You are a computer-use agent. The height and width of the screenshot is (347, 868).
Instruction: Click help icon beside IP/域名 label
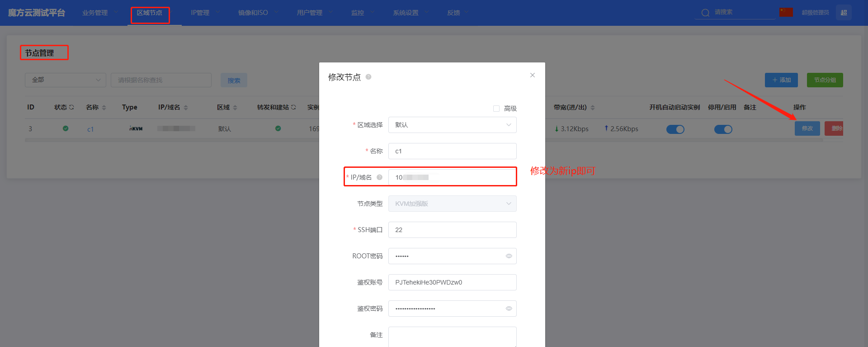(x=380, y=177)
